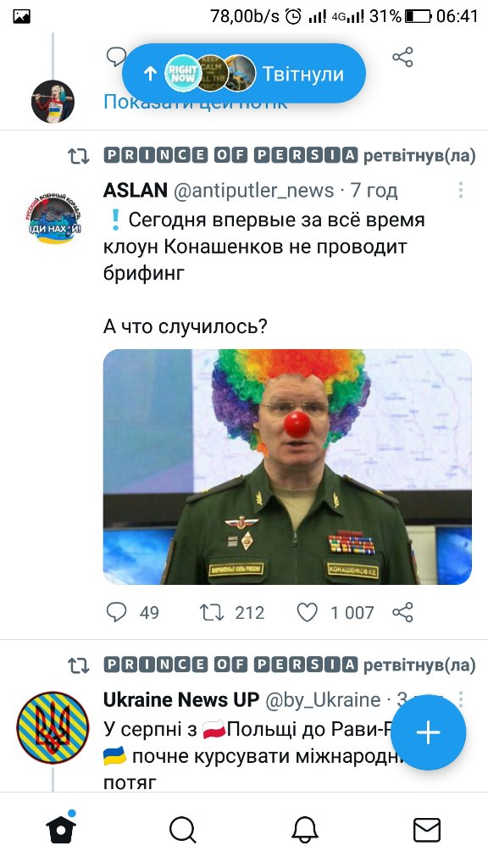The width and height of the screenshot is (488, 868).
Task: Open the clown wig photo
Action: [287, 467]
